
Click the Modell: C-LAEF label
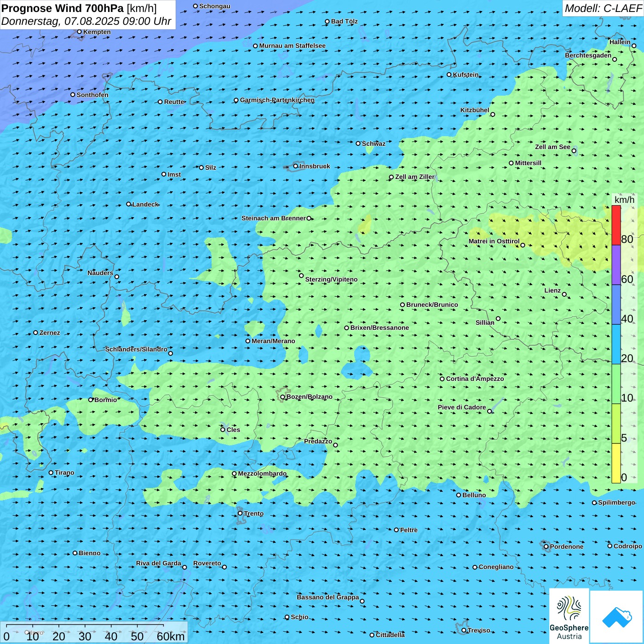[603, 8]
